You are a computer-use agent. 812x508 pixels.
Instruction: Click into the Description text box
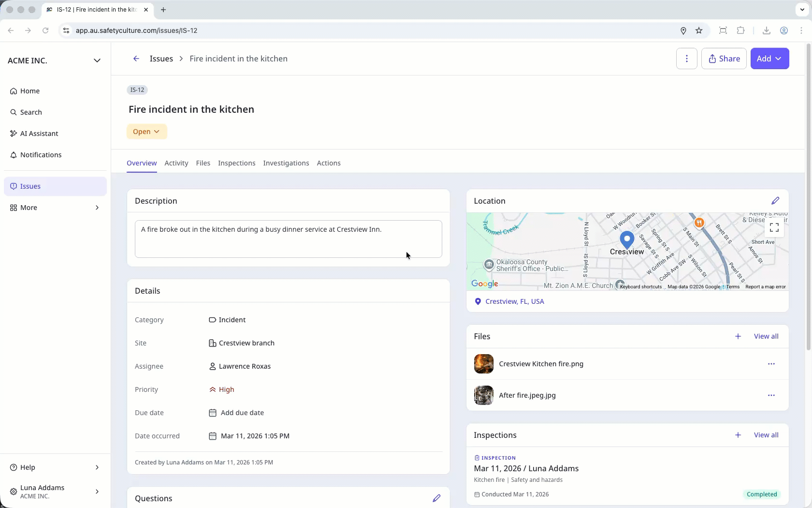[x=289, y=239]
